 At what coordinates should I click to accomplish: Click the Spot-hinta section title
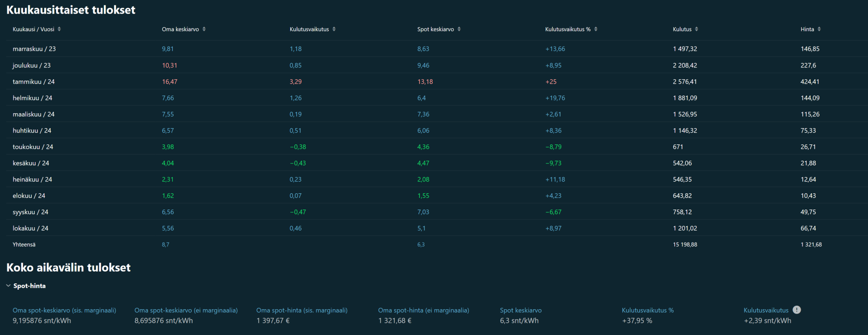pyautogui.click(x=29, y=286)
